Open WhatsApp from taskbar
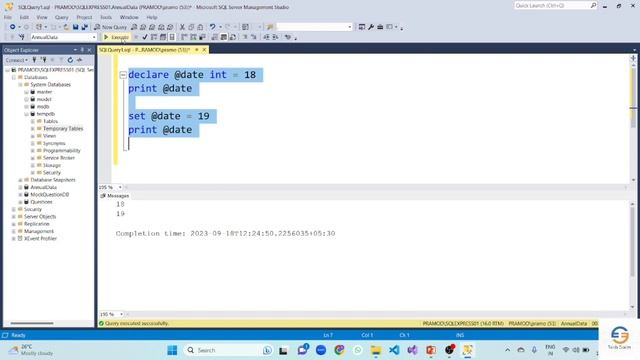Image resolution: width=640 pixels, height=360 pixels. coord(358,350)
